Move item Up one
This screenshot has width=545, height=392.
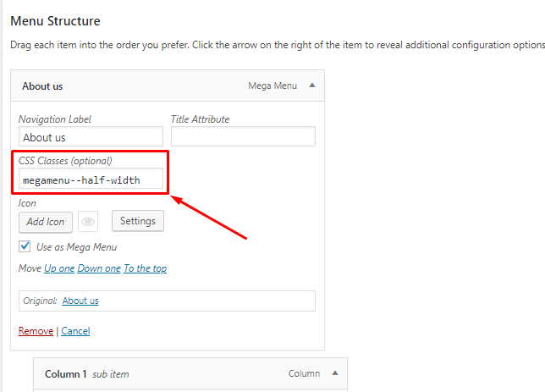[59, 268]
